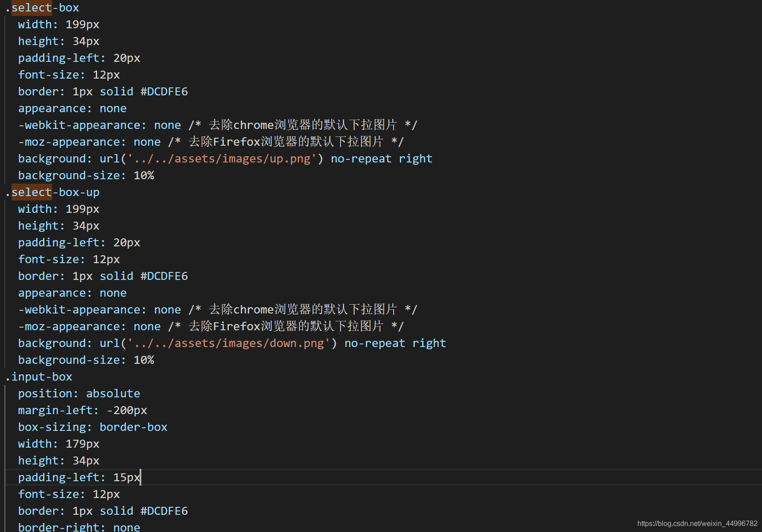The width and height of the screenshot is (762, 532).
Task: Click 'appearance: none' in .select-box
Action: 72,109
